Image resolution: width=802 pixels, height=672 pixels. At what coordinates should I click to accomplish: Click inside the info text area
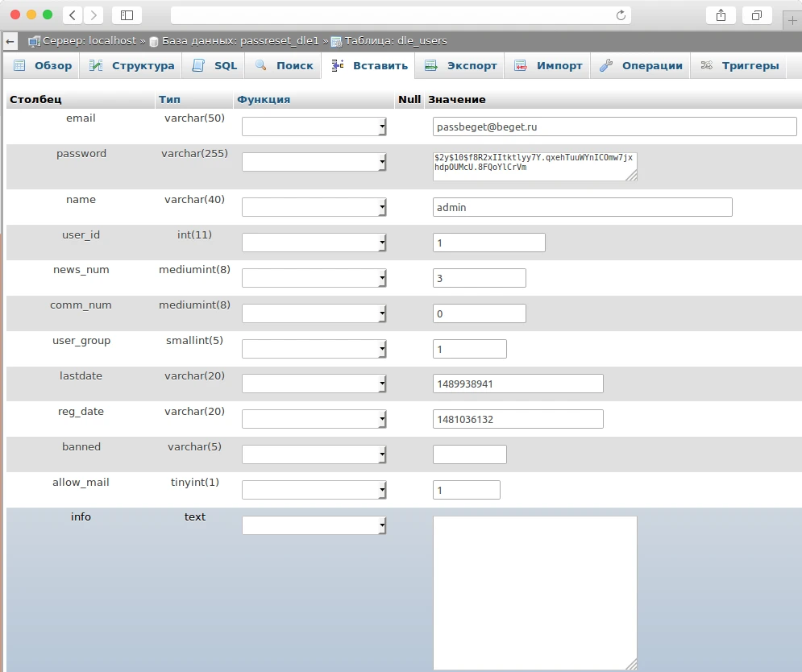534,592
